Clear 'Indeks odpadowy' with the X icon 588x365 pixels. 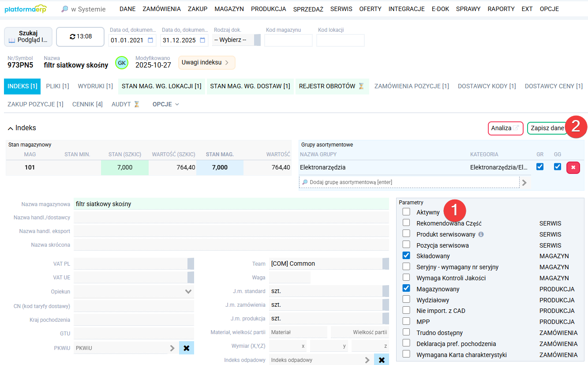click(x=382, y=359)
